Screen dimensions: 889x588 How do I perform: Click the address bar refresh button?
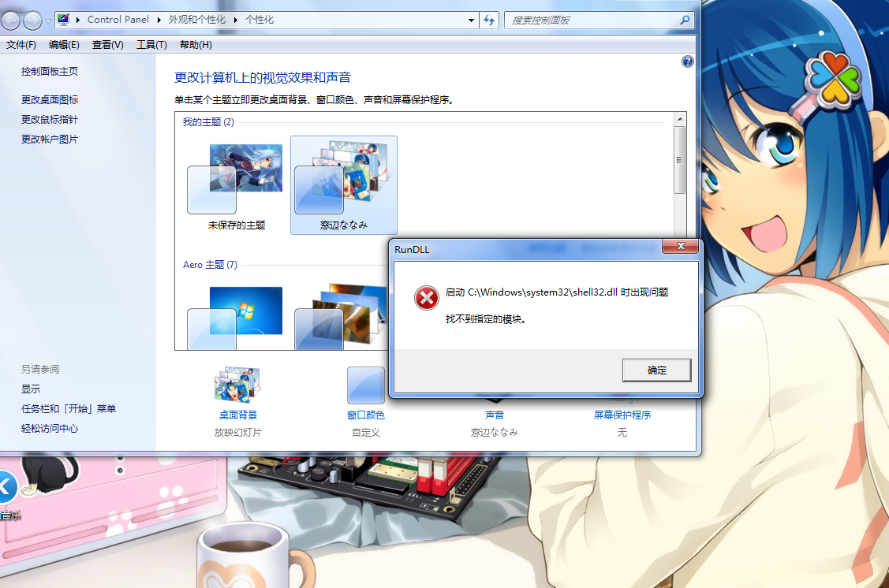coord(489,20)
